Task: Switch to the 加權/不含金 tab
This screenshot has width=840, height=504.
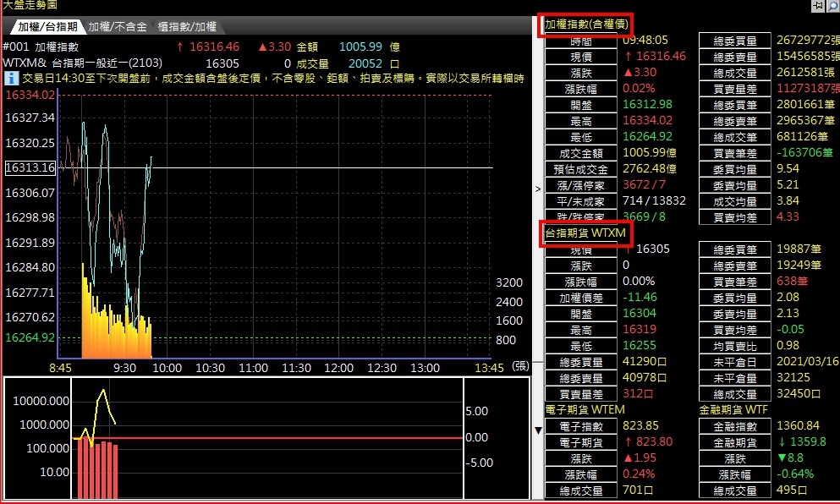Action: (x=118, y=27)
